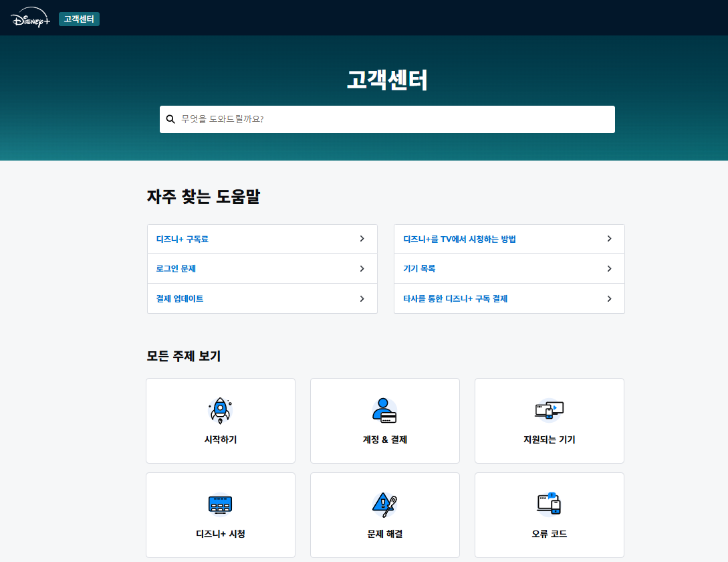Open the 디즈니+ 시청 topic label
Screen dimensions: 728x562
[221, 534]
